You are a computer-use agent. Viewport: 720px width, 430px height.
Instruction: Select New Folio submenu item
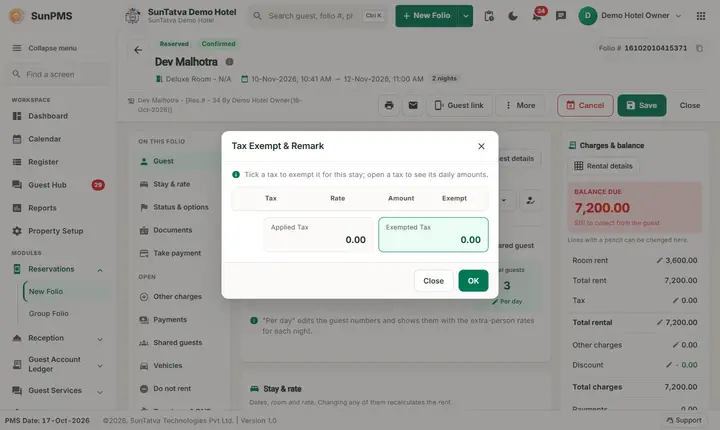click(x=46, y=291)
